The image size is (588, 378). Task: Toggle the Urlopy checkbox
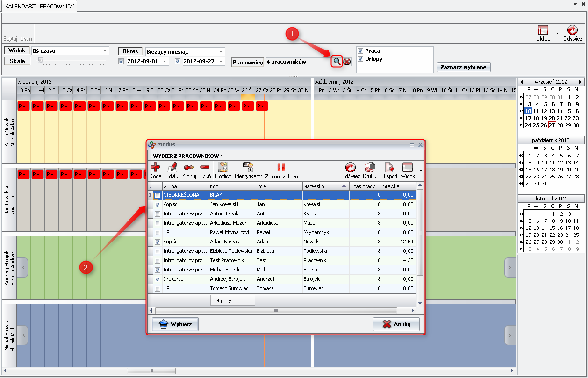(x=360, y=59)
